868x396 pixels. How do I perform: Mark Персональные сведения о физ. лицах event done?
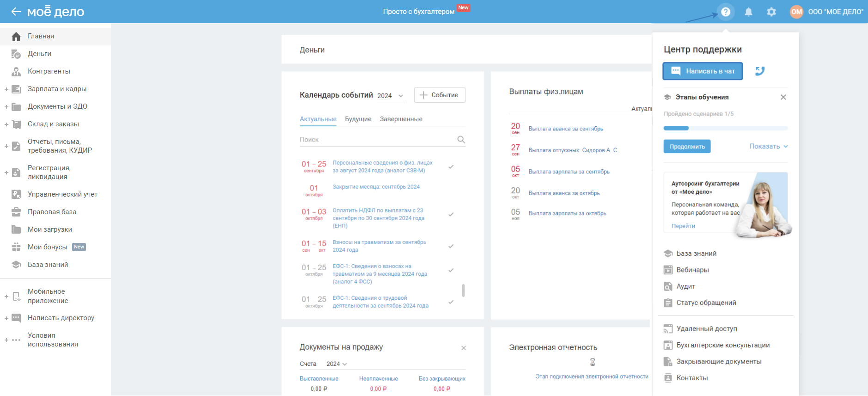pyautogui.click(x=451, y=167)
